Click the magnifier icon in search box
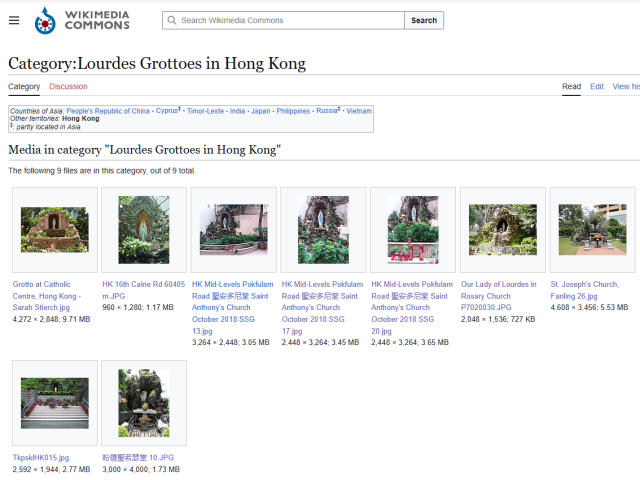The height and width of the screenshot is (480, 640). (x=172, y=20)
